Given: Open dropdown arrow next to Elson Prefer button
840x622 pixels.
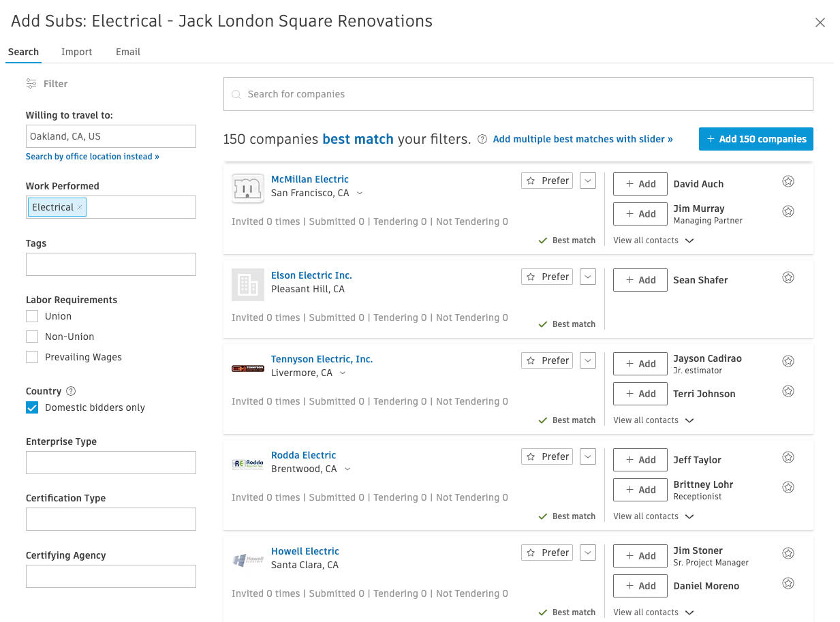Looking at the screenshot, I should point(588,277).
